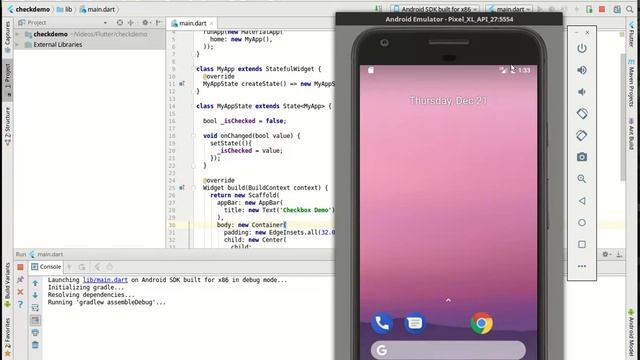The height and width of the screenshot is (360, 640).
Task: Click the lib breadcrumb
Action: 64,9
